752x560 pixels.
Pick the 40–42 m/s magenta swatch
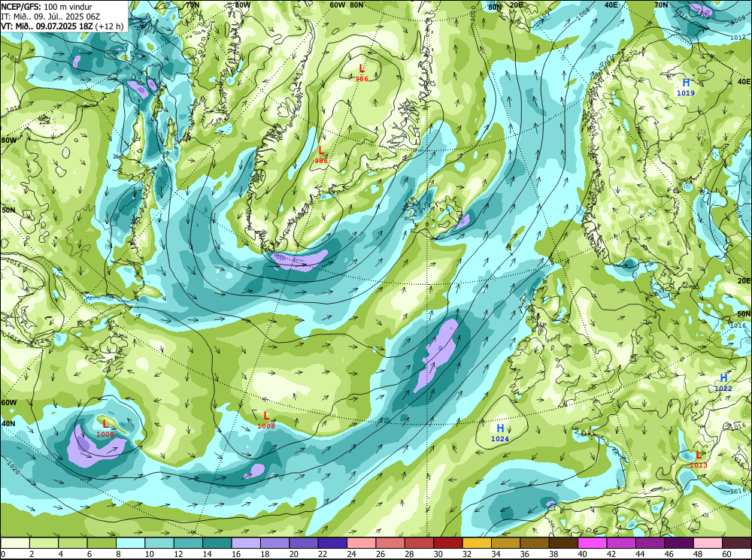click(593, 543)
